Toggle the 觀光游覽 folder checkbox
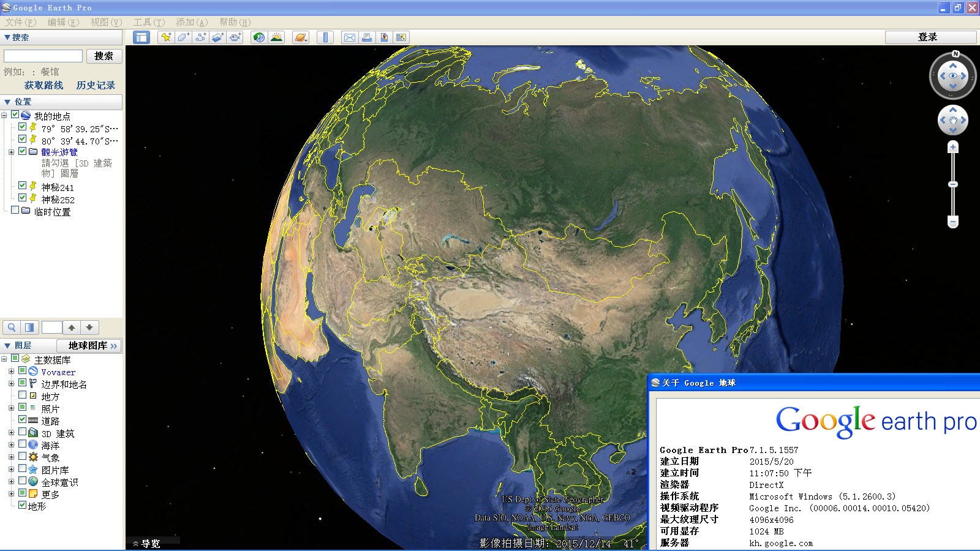Image resolution: width=980 pixels, height=551 pixels. tap(23, 151)
